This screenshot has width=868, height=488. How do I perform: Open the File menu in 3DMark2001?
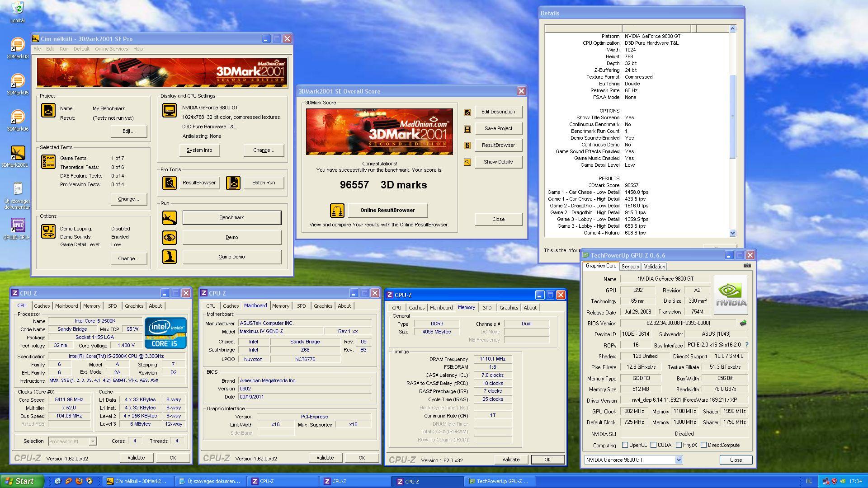[37, 49]
